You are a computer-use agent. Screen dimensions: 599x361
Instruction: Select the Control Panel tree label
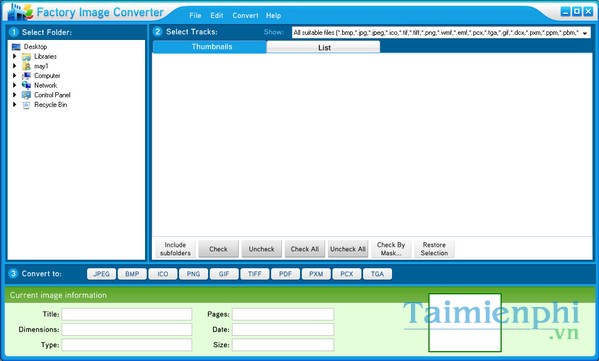tap(52, 95)
